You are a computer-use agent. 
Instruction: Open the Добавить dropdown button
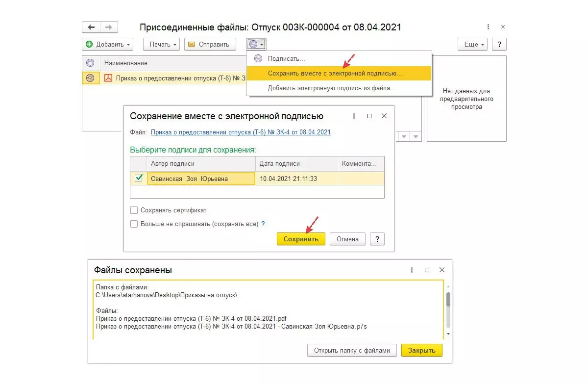[107, 44]
